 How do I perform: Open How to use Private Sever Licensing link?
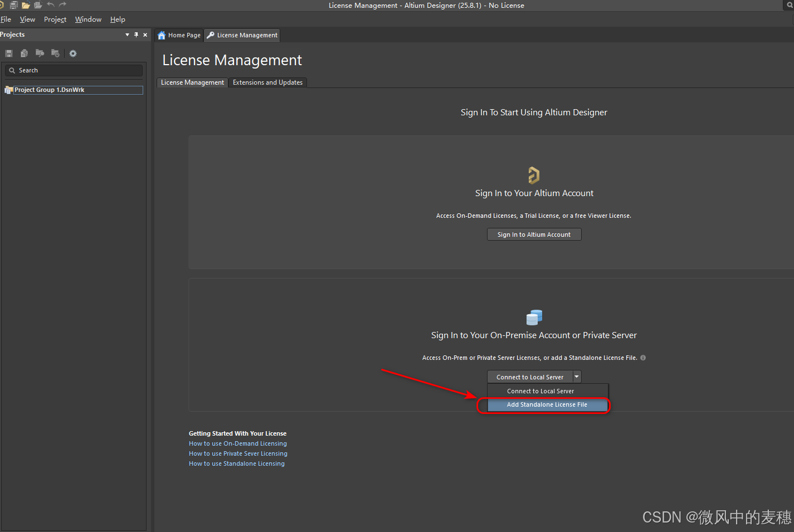238,454
